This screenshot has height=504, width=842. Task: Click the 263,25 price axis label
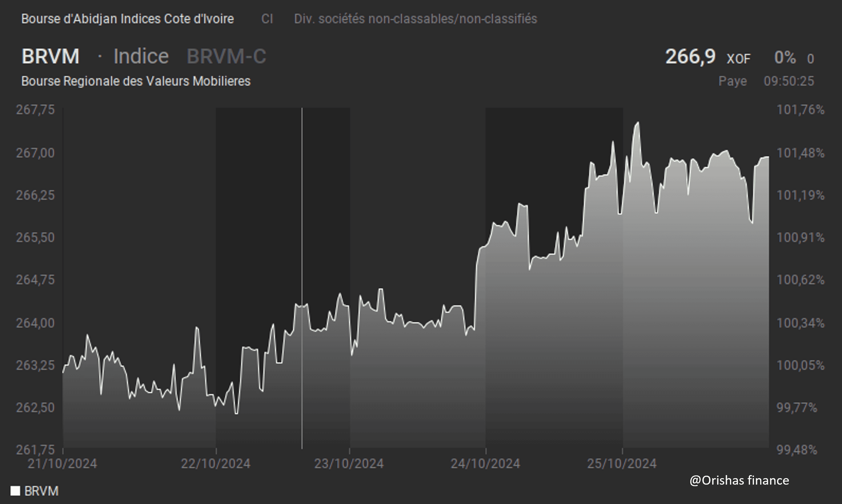35,365
